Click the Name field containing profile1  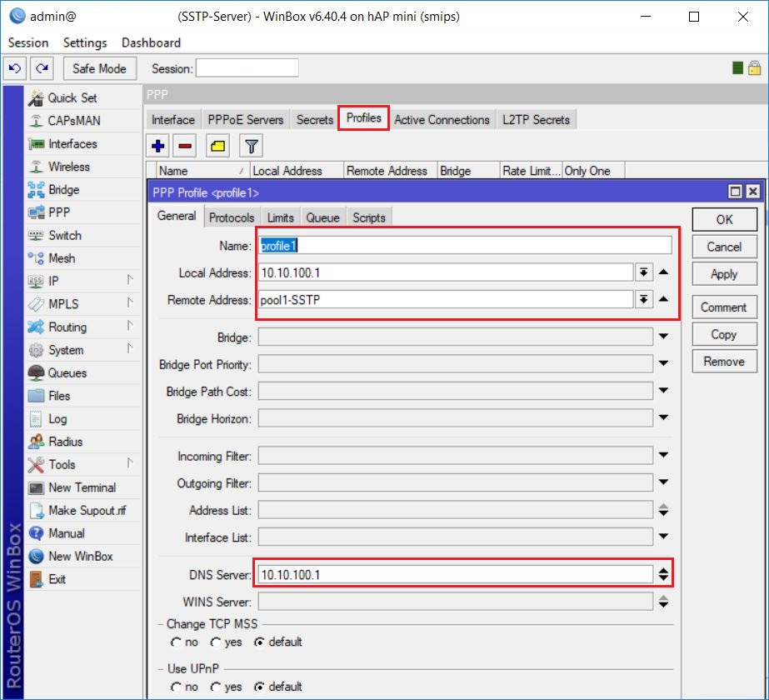click(x=465, y=245)
